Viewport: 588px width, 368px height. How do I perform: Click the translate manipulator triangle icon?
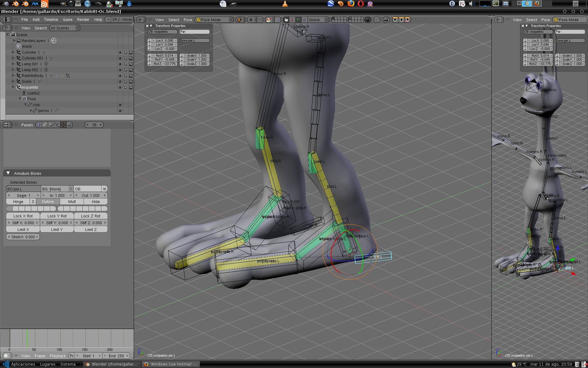(x=292, y=20)
